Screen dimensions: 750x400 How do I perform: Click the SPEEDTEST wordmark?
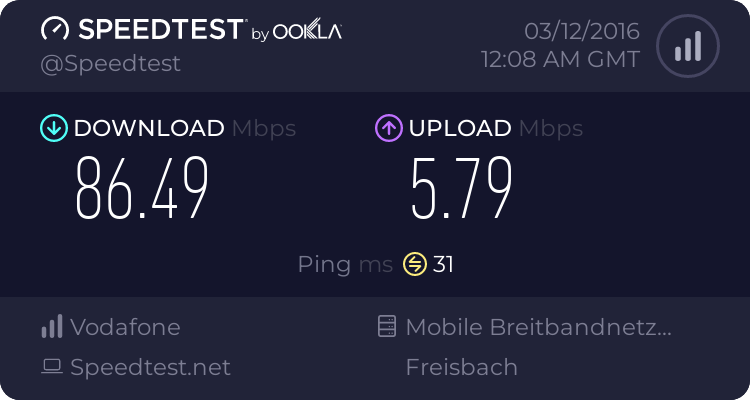(161, 29)
